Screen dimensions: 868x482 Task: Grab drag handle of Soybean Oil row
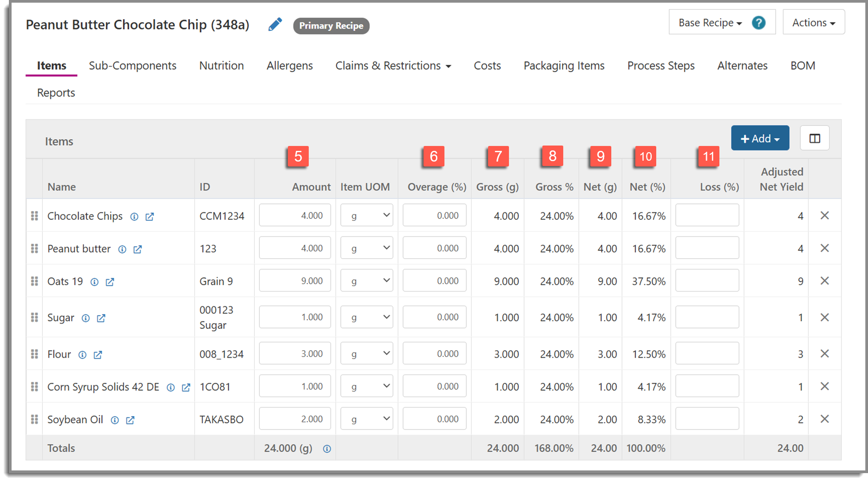coord(34,419)
